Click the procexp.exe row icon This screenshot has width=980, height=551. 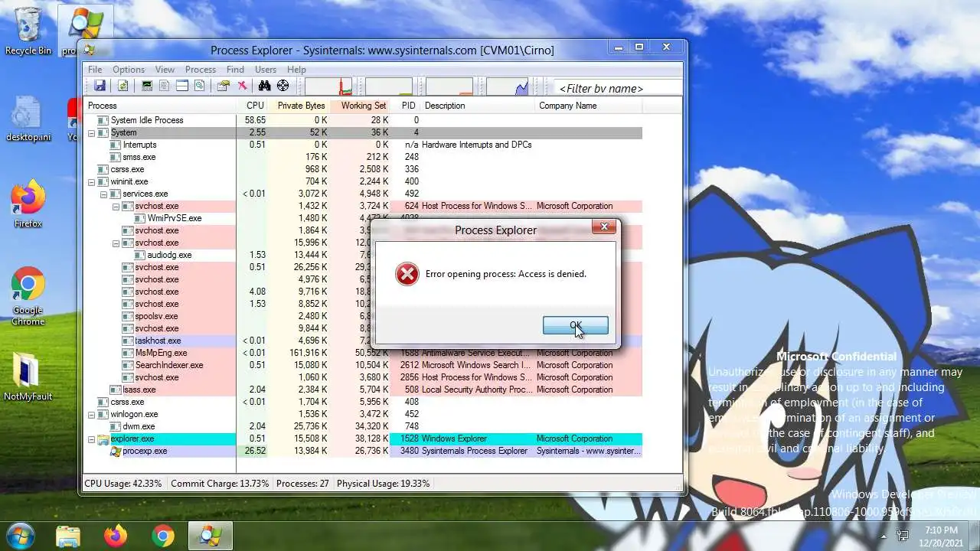coord(116,451)
